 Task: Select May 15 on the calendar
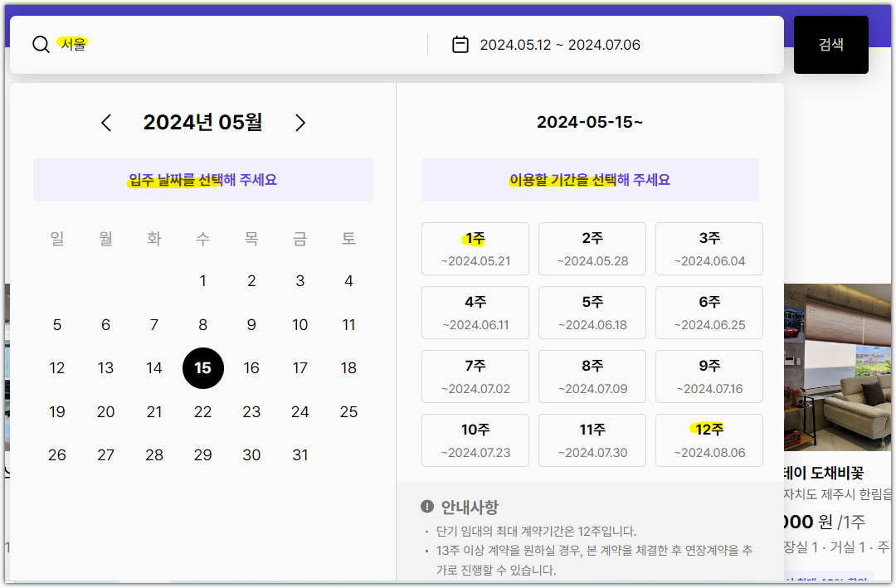pyautogui.click(x=203, y=368)
